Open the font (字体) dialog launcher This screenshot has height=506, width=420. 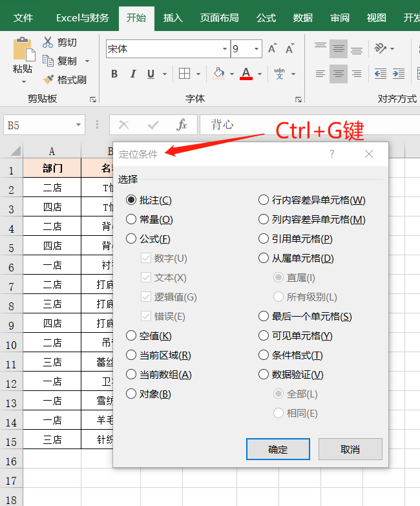coord(299,100)
